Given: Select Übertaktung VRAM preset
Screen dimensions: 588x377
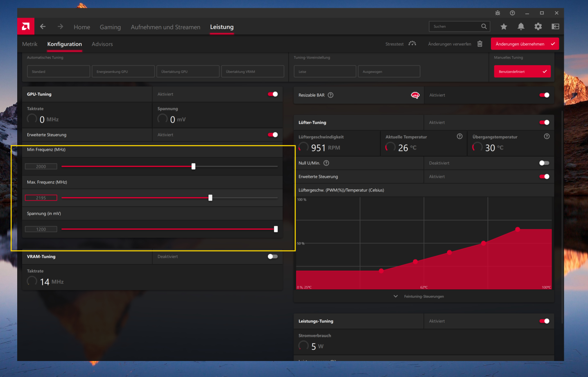Looking at the screenshot, I should point(253,71).
